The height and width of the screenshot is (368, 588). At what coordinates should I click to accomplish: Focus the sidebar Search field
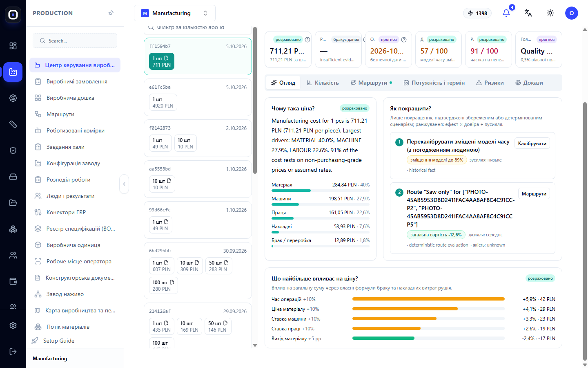[x=75, y=40]
